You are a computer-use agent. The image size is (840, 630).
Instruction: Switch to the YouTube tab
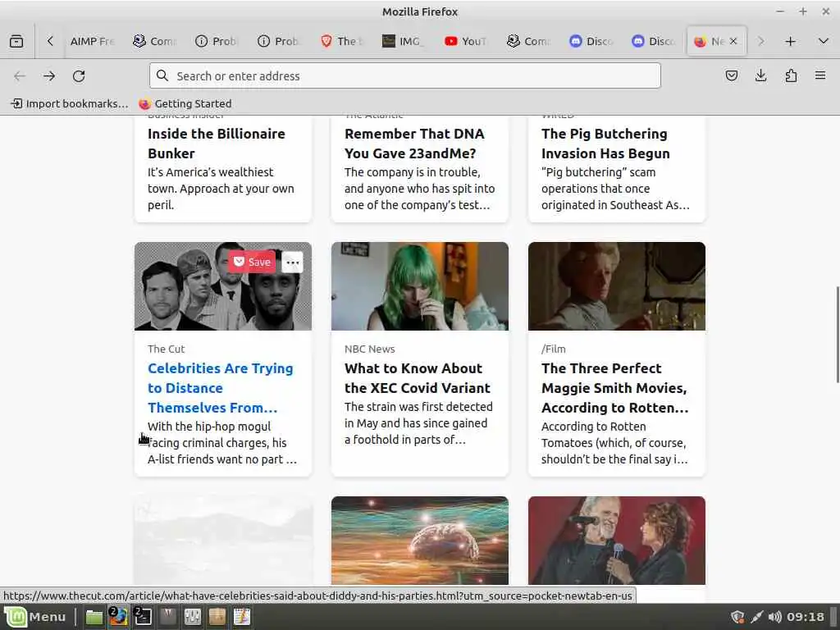(466, 41)
